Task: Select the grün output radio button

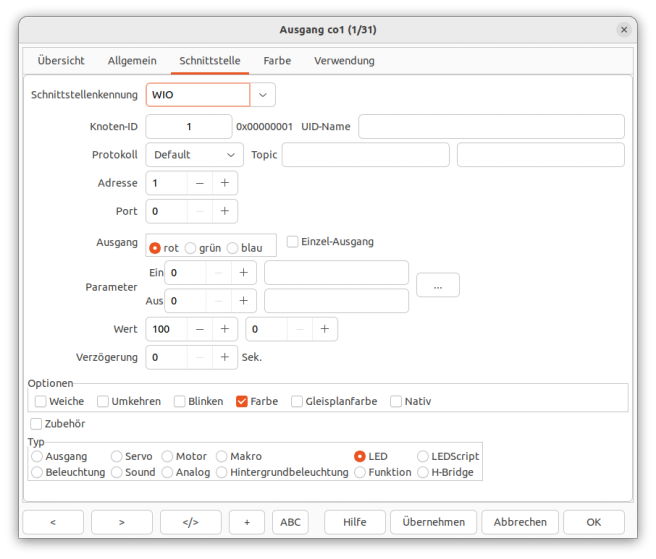Action: 191,248
